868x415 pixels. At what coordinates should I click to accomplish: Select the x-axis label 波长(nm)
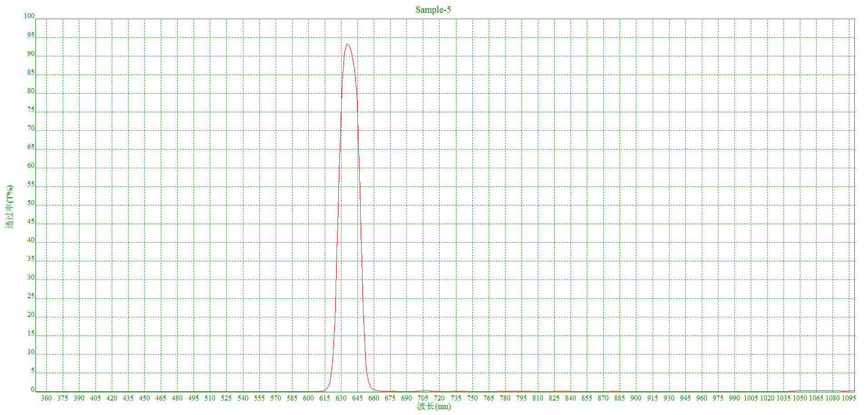pyautogui.click(x=434, y=406)
